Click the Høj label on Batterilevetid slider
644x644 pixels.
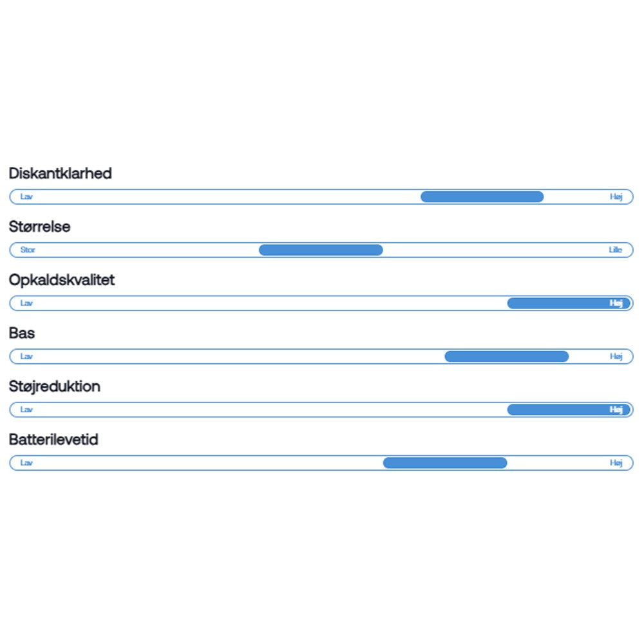pyautogui.click(x=616, y=463)
